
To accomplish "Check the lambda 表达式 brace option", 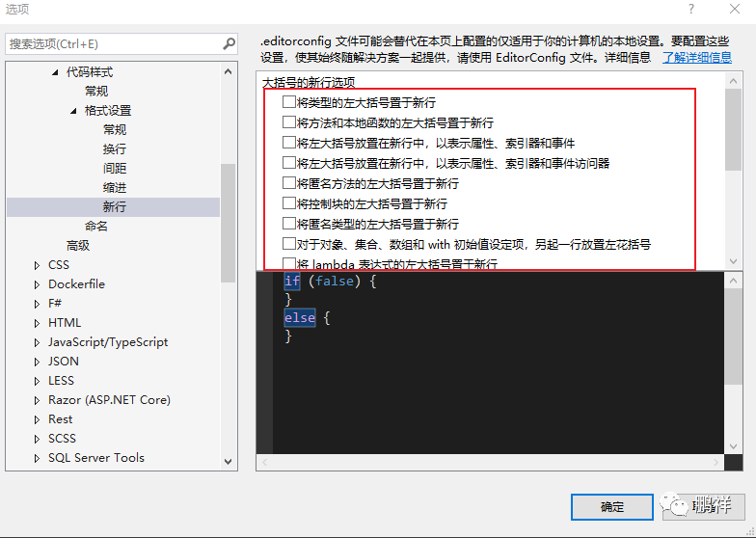I will 289,264.
